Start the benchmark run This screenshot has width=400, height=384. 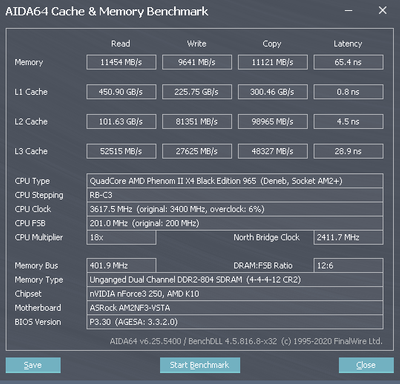[200, 365]
